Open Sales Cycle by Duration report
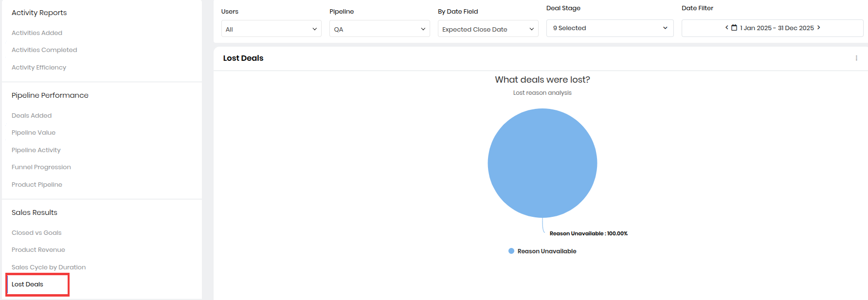Screen dimensions: 868x300 49,267
